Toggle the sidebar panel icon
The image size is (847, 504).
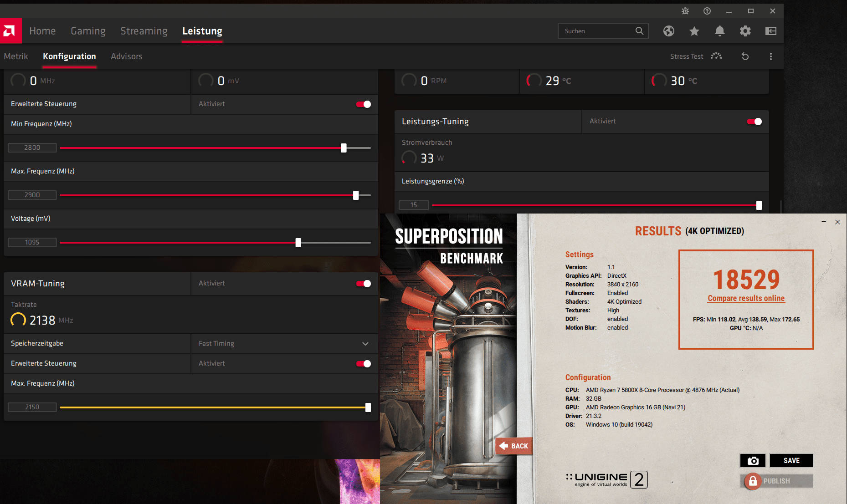tap(771, 31)
